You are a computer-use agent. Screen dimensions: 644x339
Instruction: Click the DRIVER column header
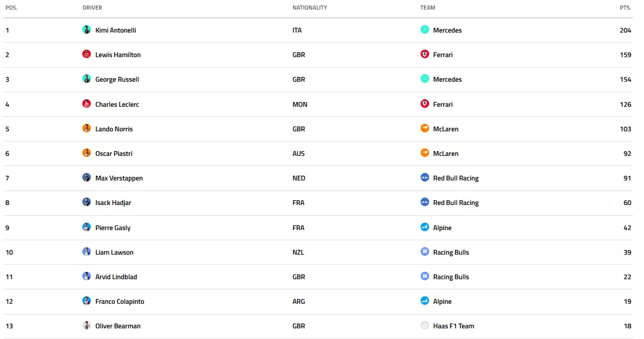coord(92,8)
